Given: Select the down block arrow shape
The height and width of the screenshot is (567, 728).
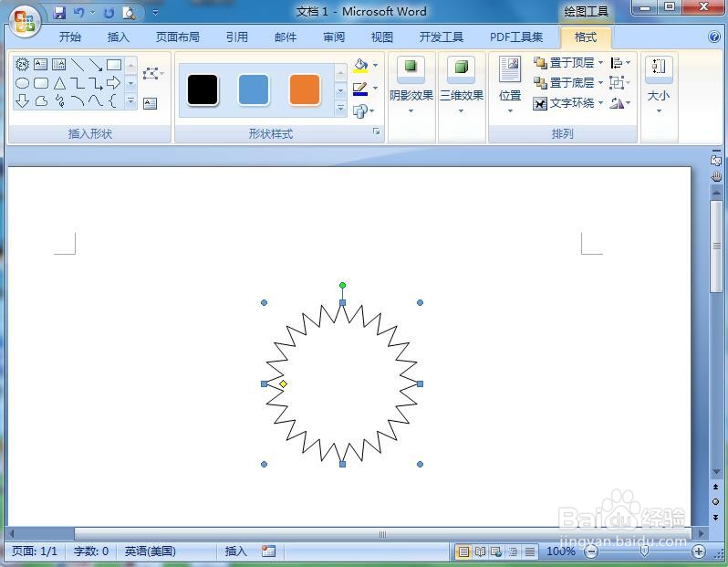Looking at the screenshot, I should (22, 100).
